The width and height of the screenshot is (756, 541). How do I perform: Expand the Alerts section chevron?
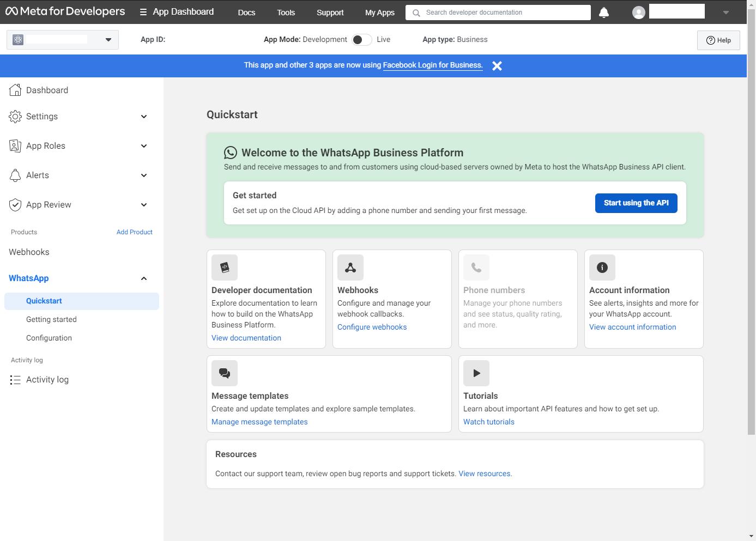click(144, 175)
